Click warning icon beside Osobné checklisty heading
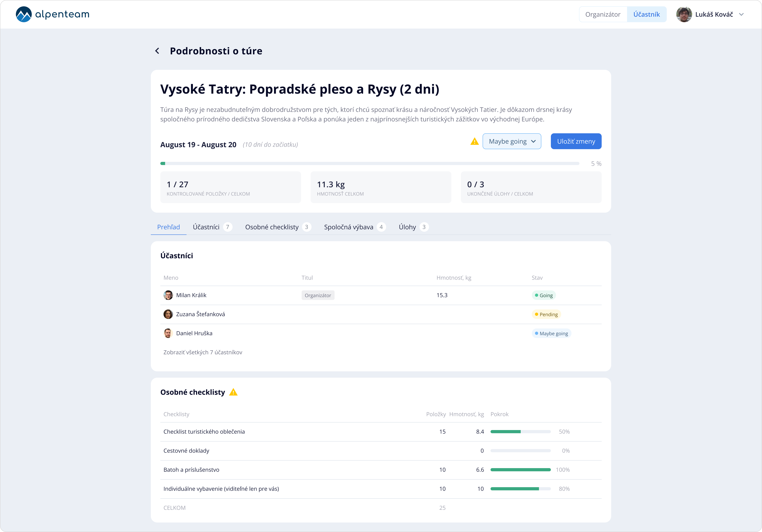The width and height of the screenshot is (762, 532). point(233,392)
